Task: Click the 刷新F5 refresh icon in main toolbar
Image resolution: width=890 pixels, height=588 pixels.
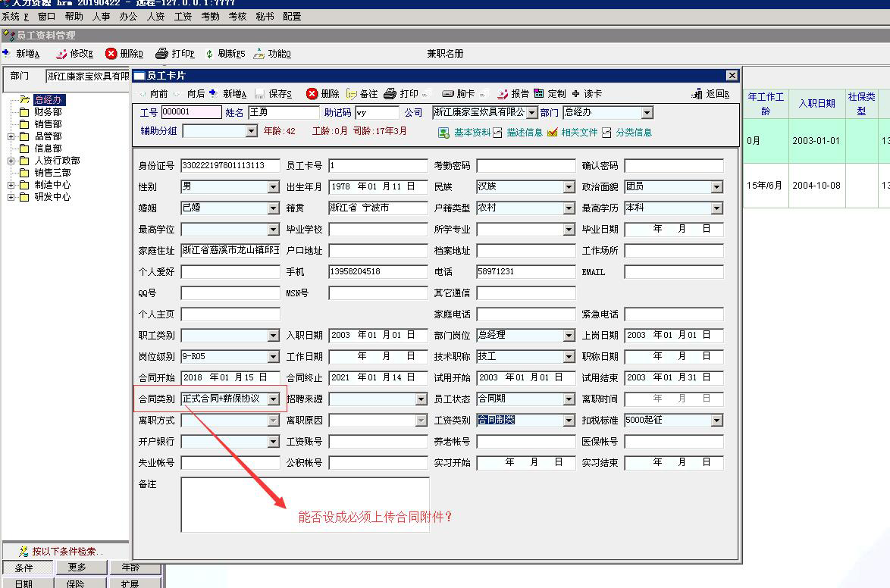Action: [x=210, y=54]
